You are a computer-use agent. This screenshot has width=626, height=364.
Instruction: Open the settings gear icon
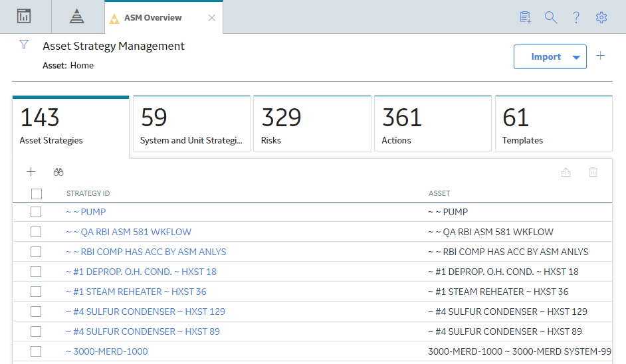pos(601,17)
